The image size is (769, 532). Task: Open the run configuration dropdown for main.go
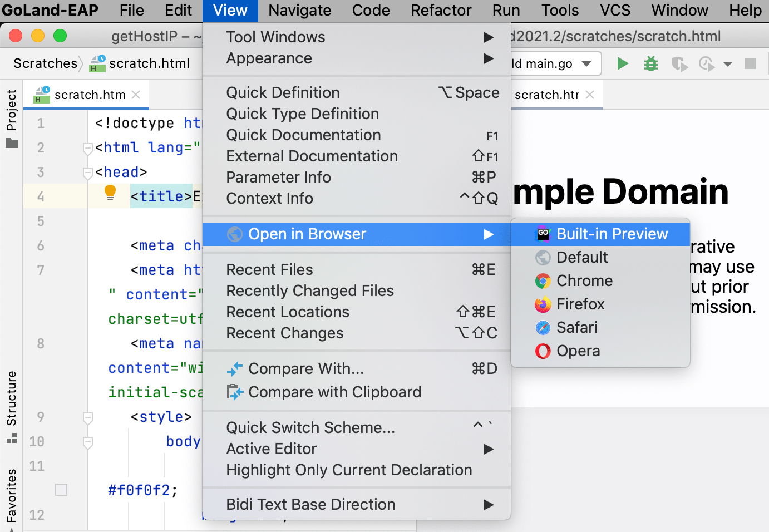586,63
